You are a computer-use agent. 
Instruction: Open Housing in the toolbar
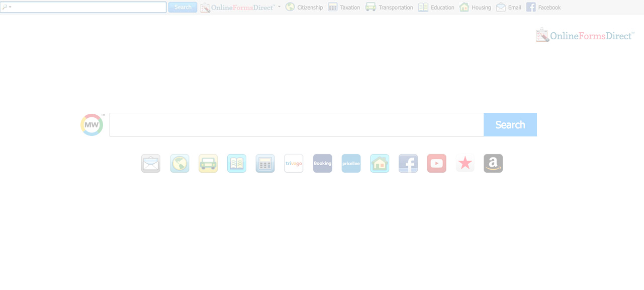(475, 7)
